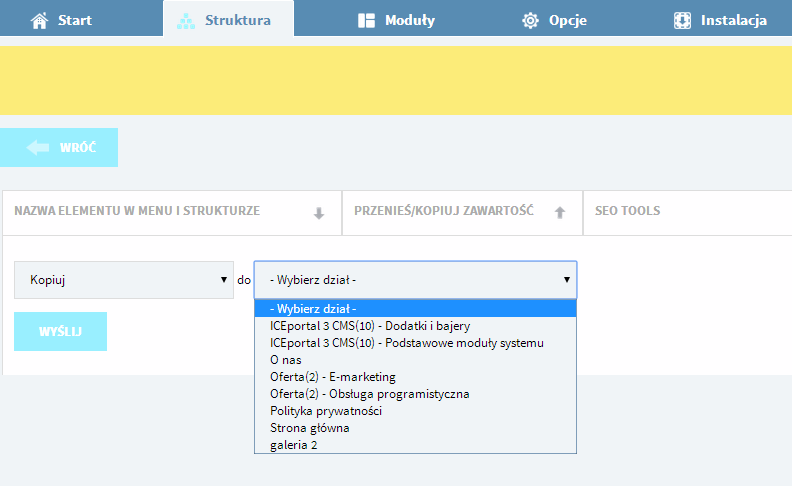This screenshot has height=486, width=792.
Task: Open the Moduły menu tab
Action: (397, 21)
